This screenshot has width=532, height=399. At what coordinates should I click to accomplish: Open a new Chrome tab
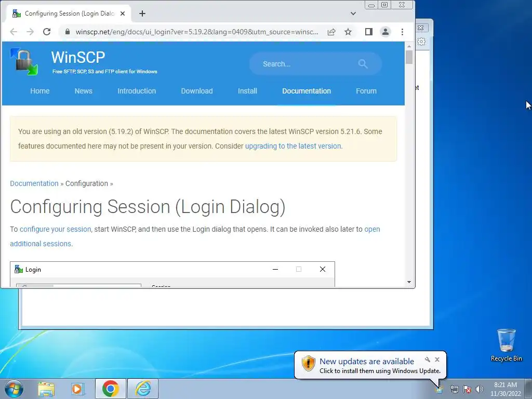click(142, 14)
